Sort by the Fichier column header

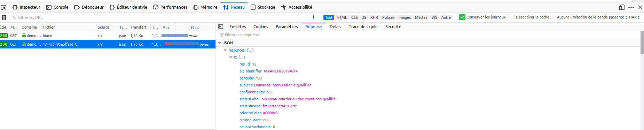tap(69, 27)
